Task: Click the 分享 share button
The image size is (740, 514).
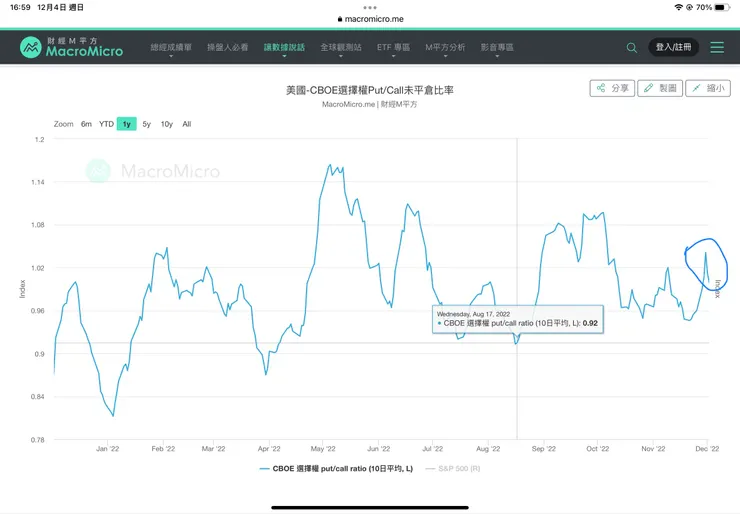Action: tap(612, 88)
